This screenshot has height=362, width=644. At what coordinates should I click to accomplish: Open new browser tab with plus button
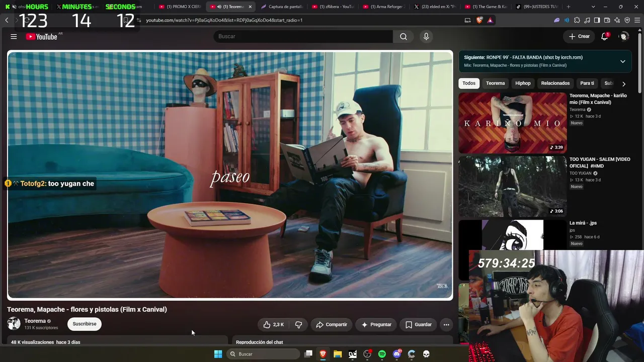pyautogui.click(x=569, y=7)
